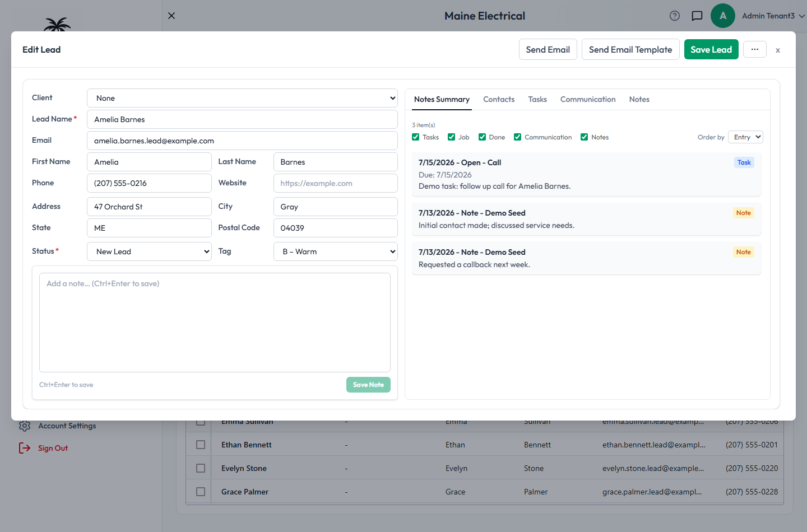The width and height of the screenshot is (807, 532).
Task: Click the Phone input field
Action: [149, 183]
